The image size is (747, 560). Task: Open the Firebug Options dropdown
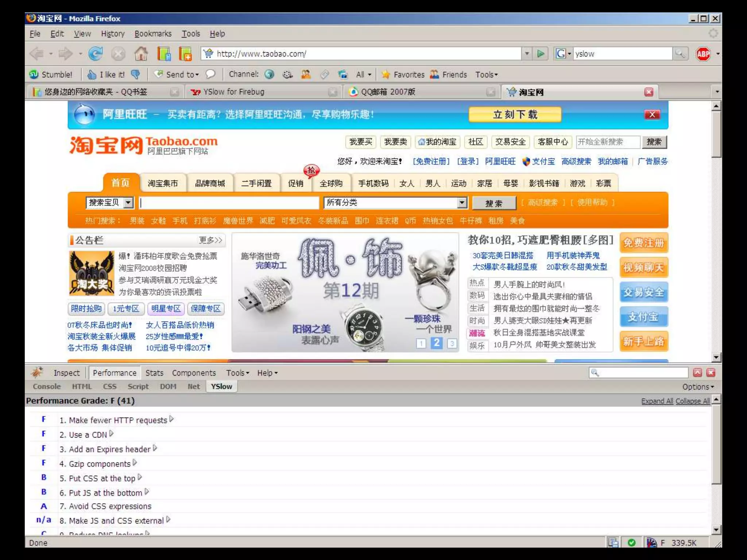(x=698, y=387)
